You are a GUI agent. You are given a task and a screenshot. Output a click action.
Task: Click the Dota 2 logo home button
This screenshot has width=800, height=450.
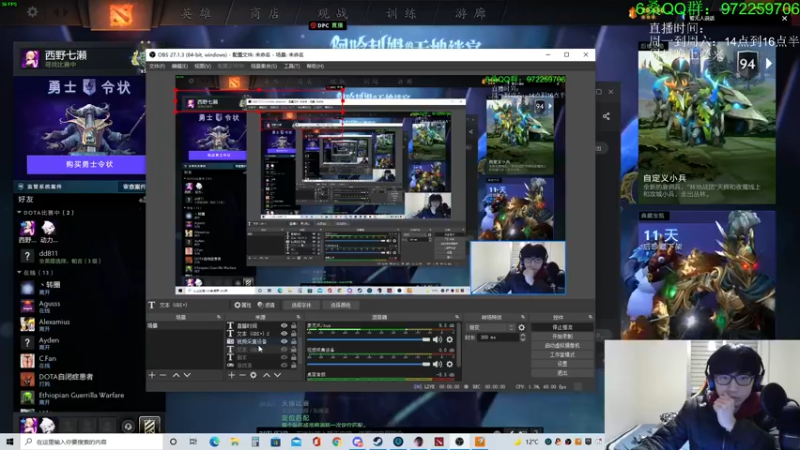pyautogui.click(x=120, y=14)
